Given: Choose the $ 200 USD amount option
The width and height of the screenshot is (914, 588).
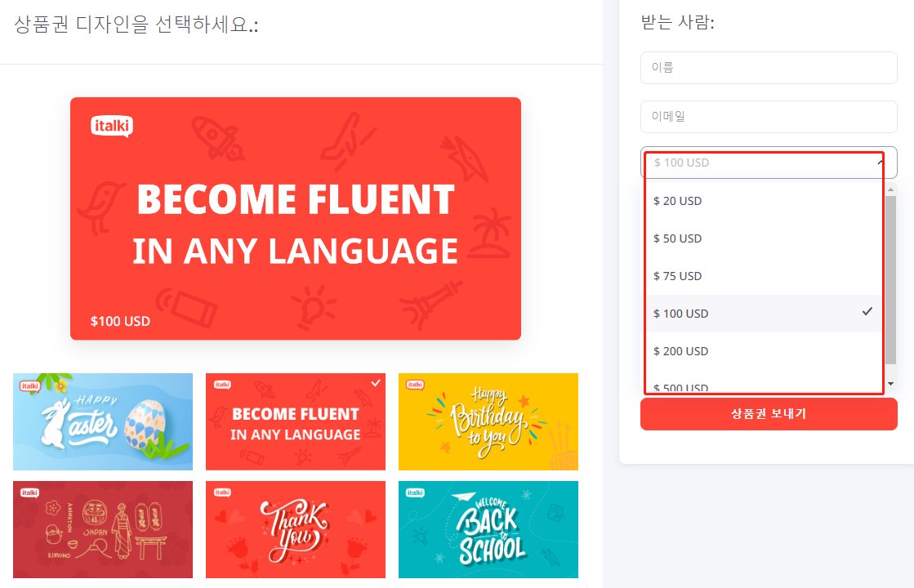Looking at the screenshot, I should point(764,351).
